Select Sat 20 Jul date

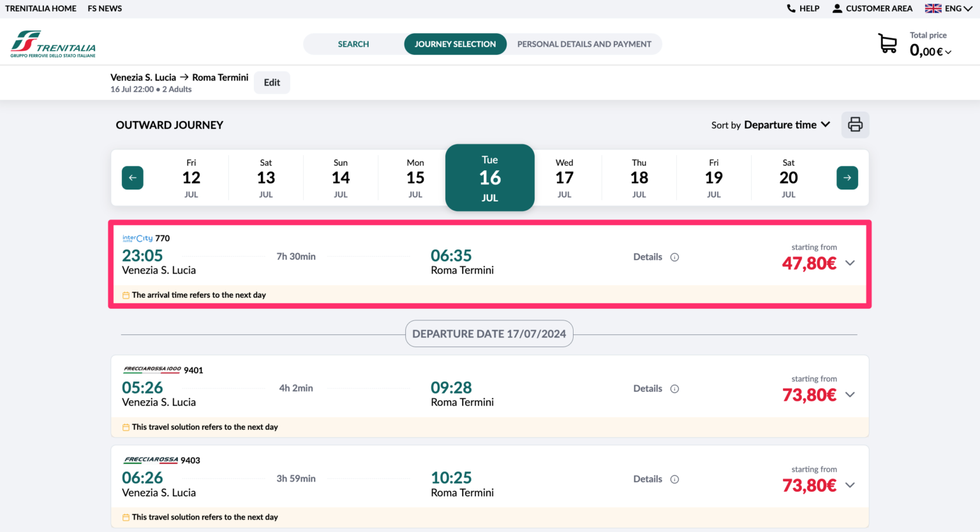[x=789, y=178]
